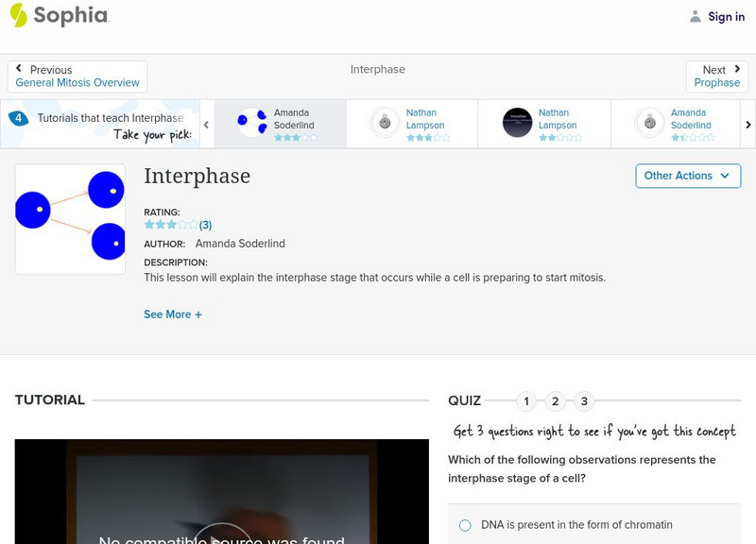Click quiz step circle 1

[x=525, y=401]
